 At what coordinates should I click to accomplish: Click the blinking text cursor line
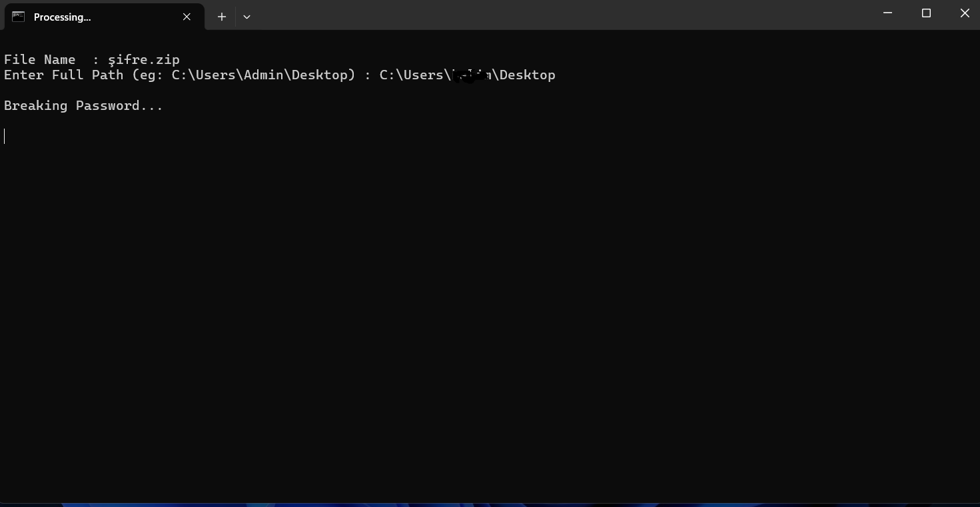(x=5, y=137)
